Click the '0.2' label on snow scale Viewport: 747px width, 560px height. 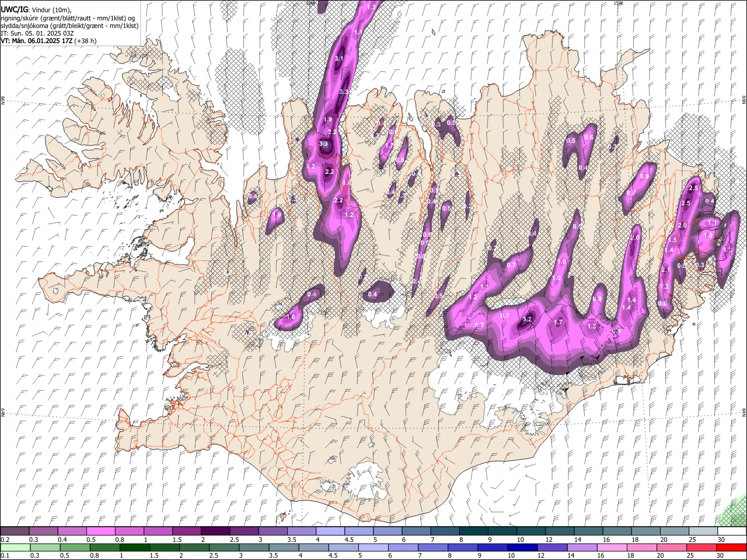(5, 540)
